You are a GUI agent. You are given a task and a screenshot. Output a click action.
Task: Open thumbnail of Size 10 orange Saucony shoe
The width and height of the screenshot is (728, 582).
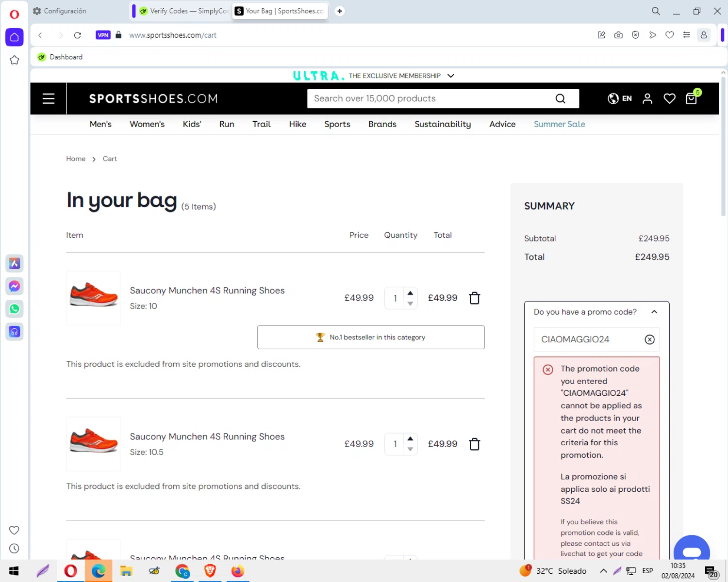[x=94, y=298]
